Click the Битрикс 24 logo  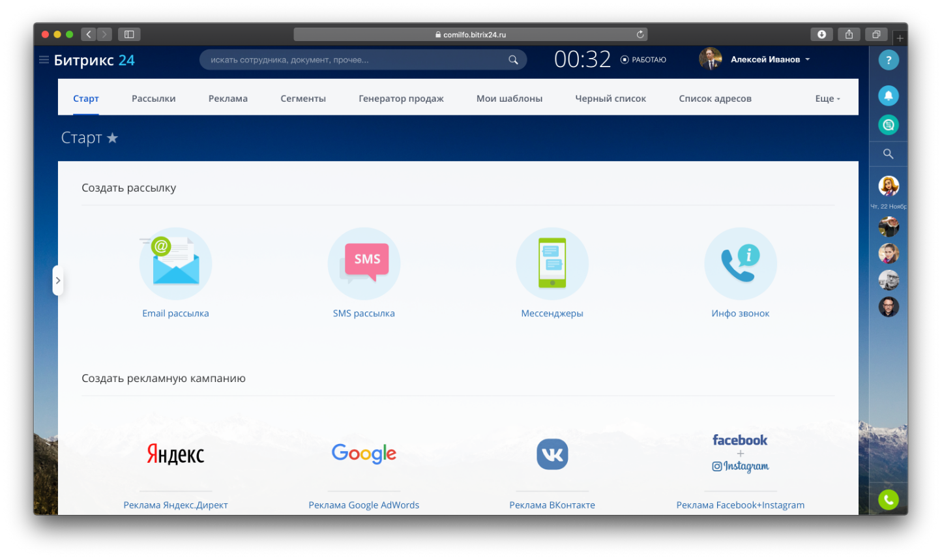(95, 60)
